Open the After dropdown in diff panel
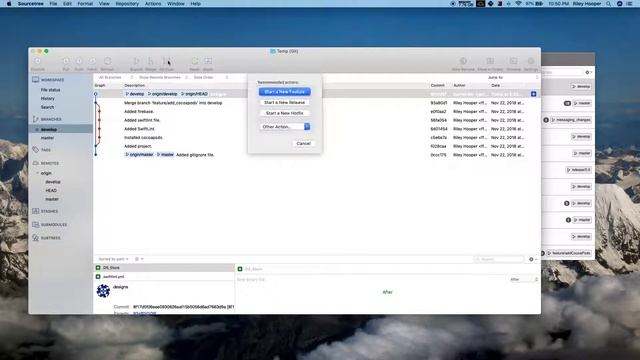This screenshot has height=360, width=640. pyautogui.click(x=524, y=279)
